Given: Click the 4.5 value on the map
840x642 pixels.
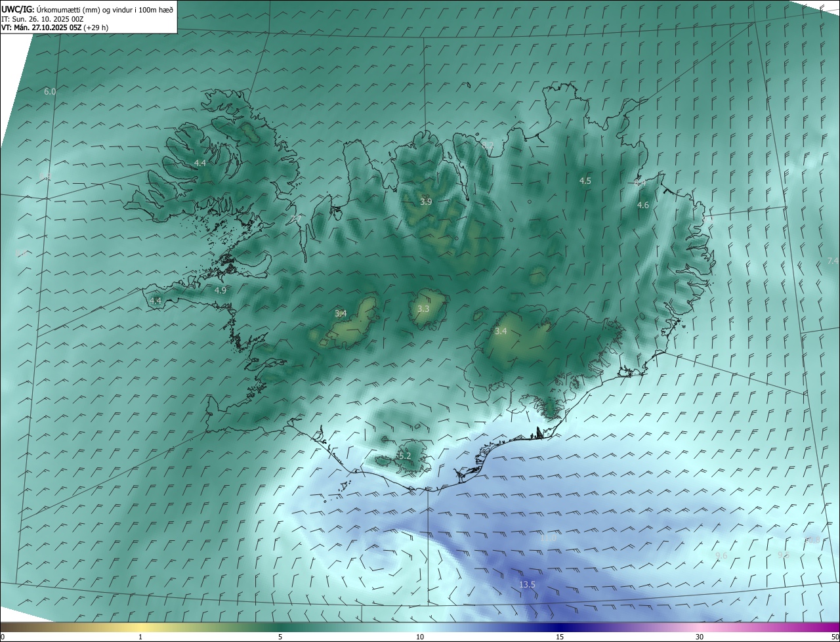Looking at the screenshot, I should [585, 181].
